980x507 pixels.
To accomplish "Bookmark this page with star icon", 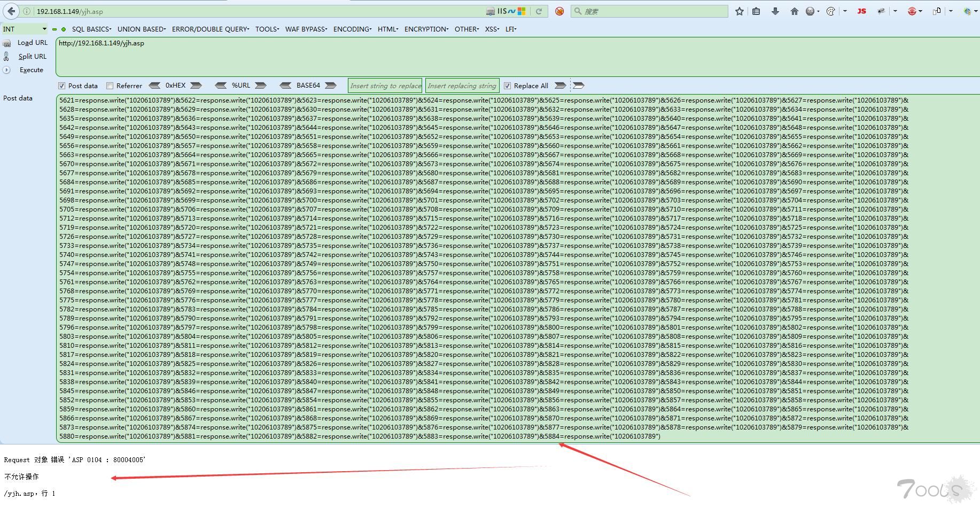I will click(740, 11).
